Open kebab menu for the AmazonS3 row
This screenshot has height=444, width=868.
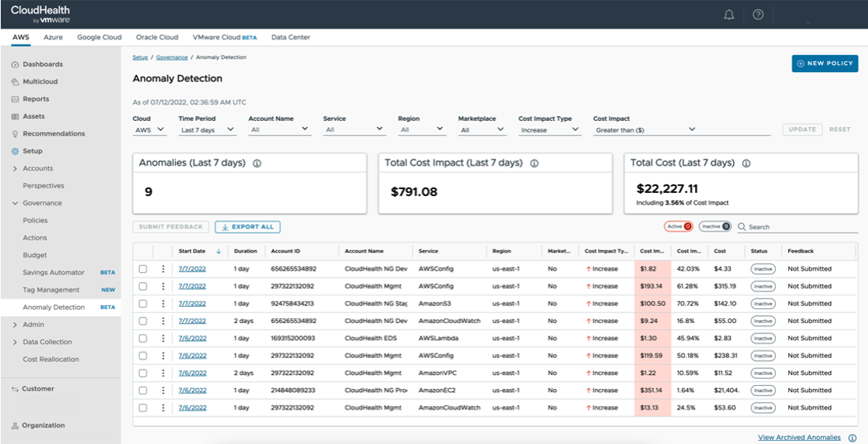[x=163, y=304]
